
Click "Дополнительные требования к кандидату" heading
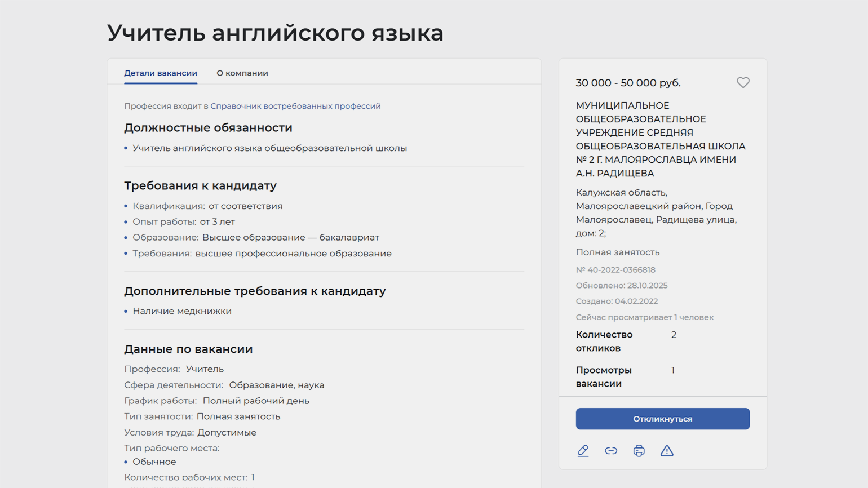pyautogui.click(x=255, y=291)
